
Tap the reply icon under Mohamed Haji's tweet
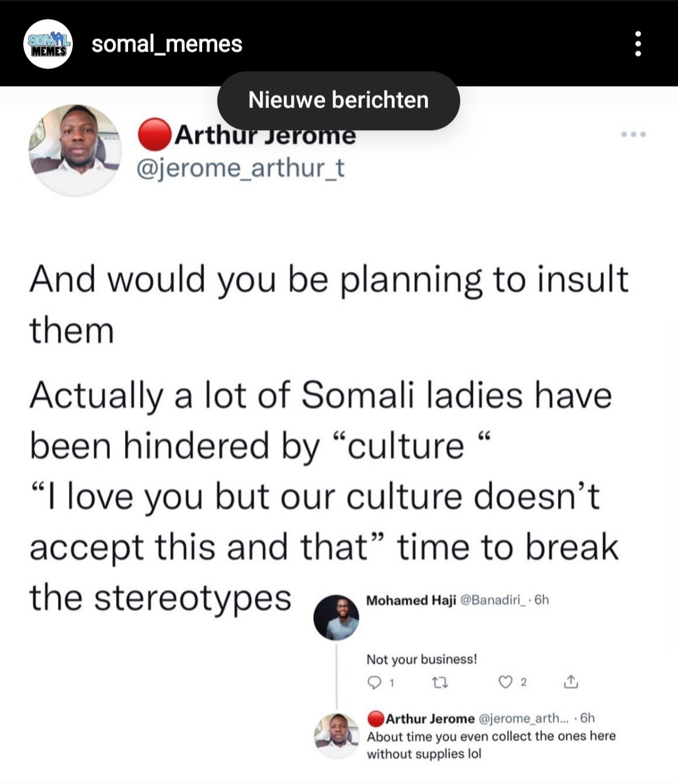pos(374,682)
